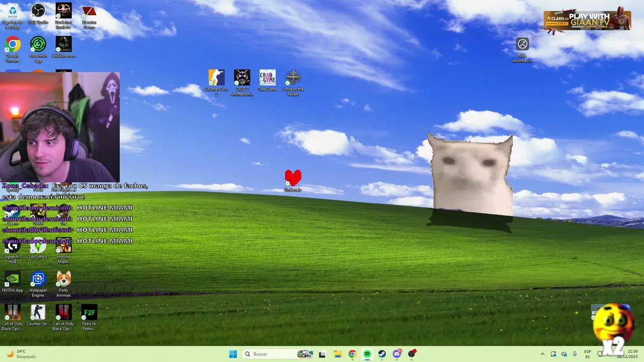The image size is (644, 362).
Task: Click the Más información spotlight icon
Action: click(x=522, y=50)
